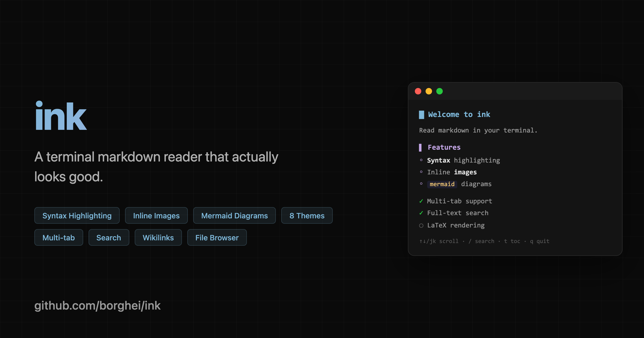Click the red close dot on terminal window
The width and height of the screenshot is (644, 338).
point(418,91)
